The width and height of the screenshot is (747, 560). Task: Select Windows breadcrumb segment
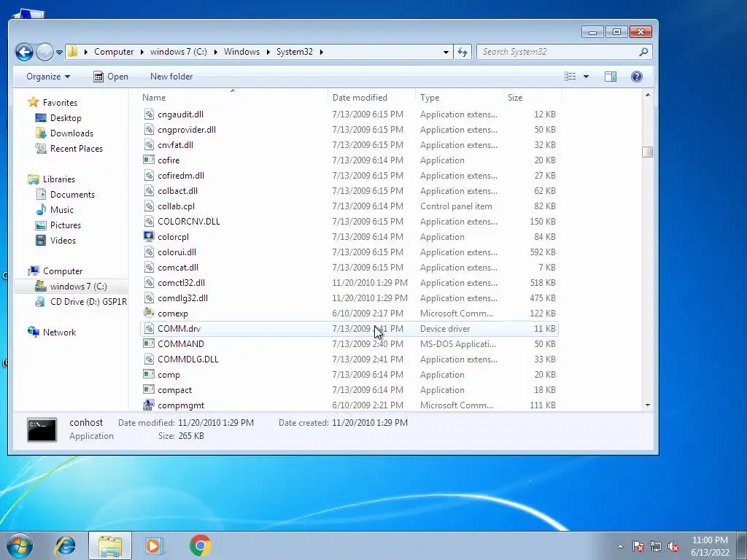[x=241, y=52]
